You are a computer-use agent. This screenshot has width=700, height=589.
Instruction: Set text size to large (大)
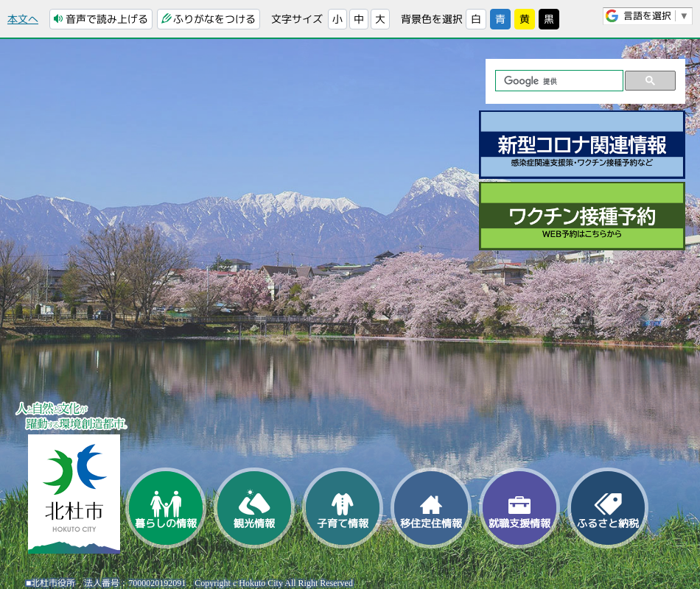380,19
